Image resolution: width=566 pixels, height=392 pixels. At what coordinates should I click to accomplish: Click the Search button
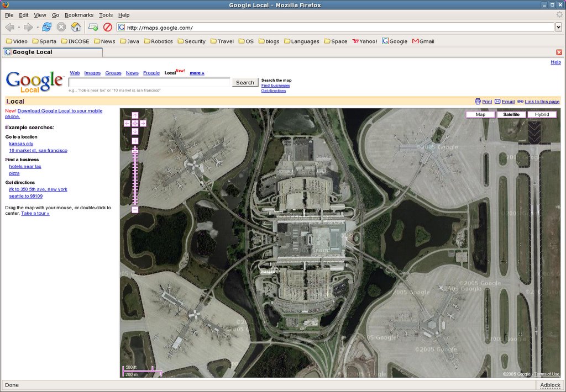[x=245, y=83]
